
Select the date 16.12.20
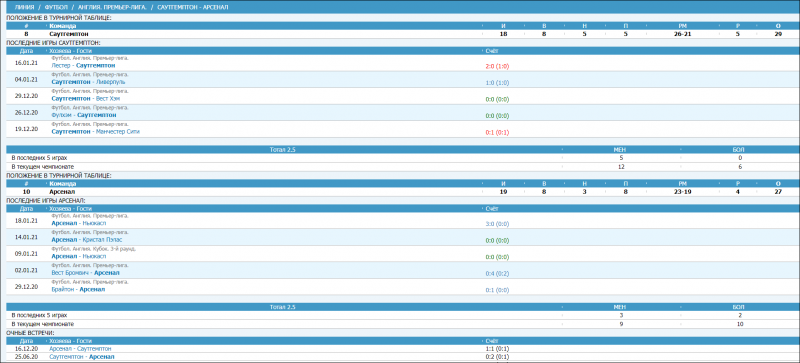tap(26, 349)
